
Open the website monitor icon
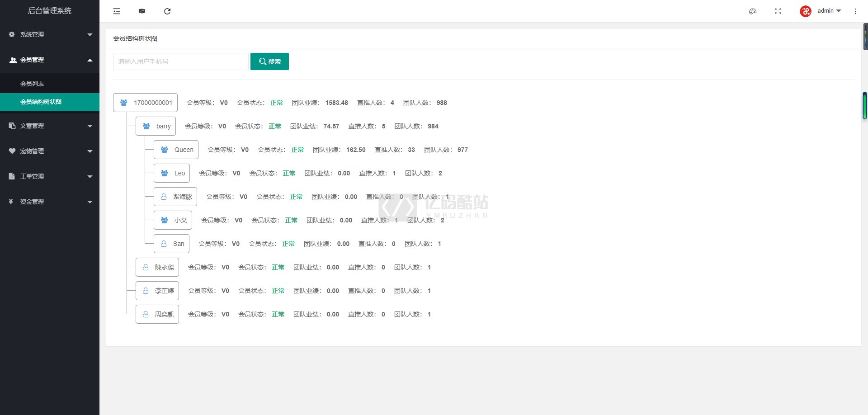(x=142, y=11)
